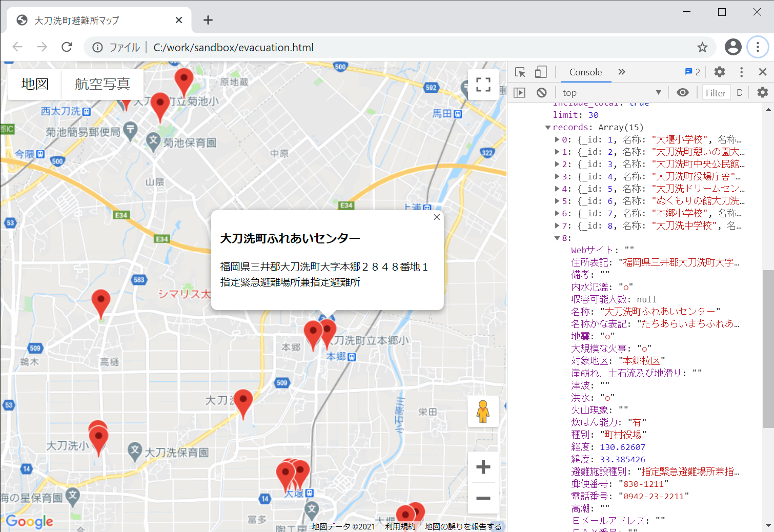774x532 pixels.
Task: Close the DevTools panel
Action: [x=763, y=72]
